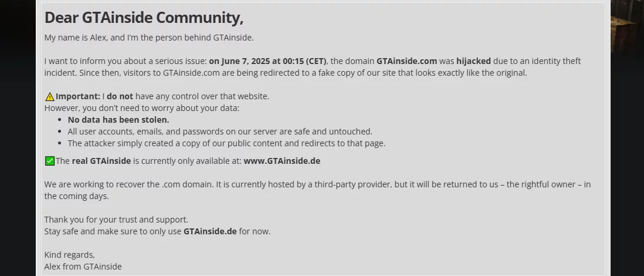Click the bold real GTAinside text
644x276 pixels.
[x=101, y=161]
